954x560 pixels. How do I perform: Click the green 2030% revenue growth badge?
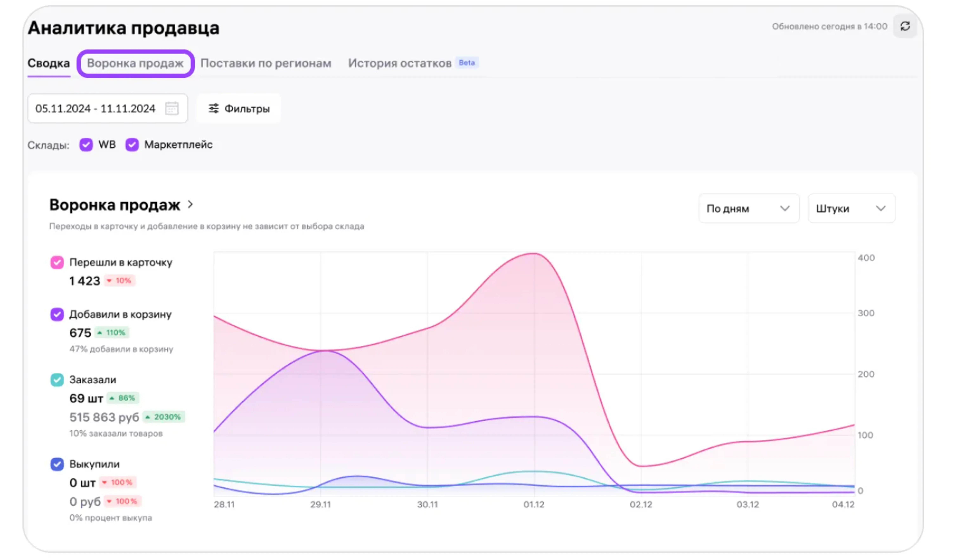click(164, 417)
